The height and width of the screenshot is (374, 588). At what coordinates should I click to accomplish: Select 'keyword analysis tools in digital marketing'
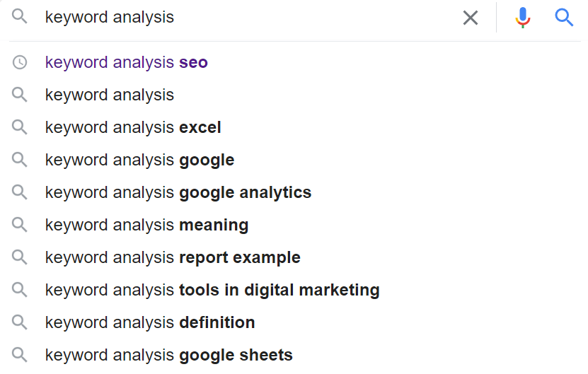212,290
